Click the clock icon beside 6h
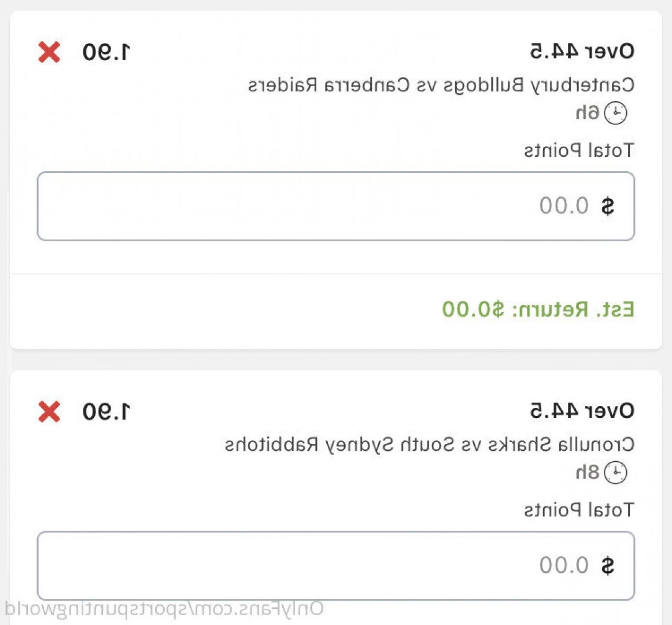Screen dimensions: 672x625 (615, 113)
